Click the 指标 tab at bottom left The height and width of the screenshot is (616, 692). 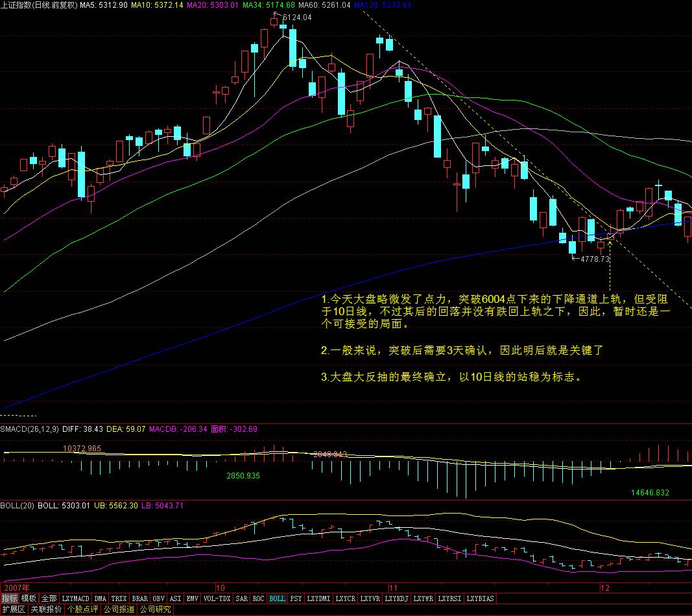pos(9,598)
